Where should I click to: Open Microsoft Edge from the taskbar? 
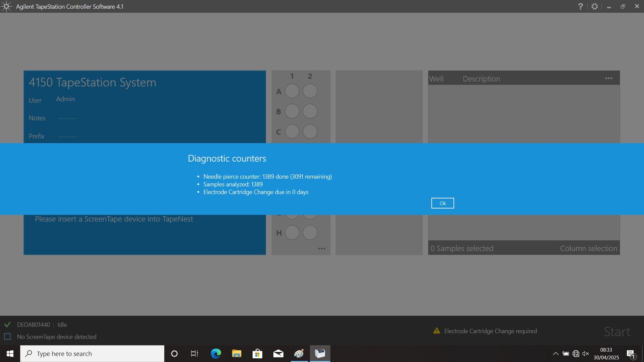tap(216, 353)
